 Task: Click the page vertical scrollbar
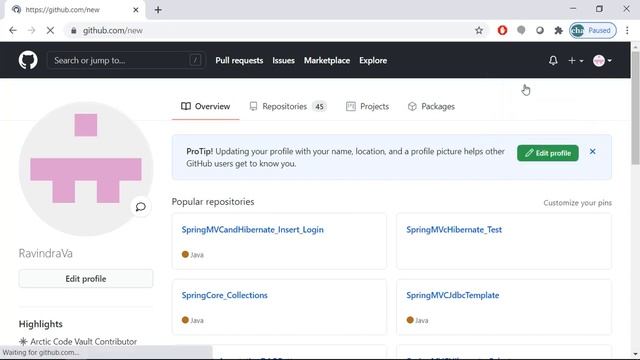[x=636, y=108]
